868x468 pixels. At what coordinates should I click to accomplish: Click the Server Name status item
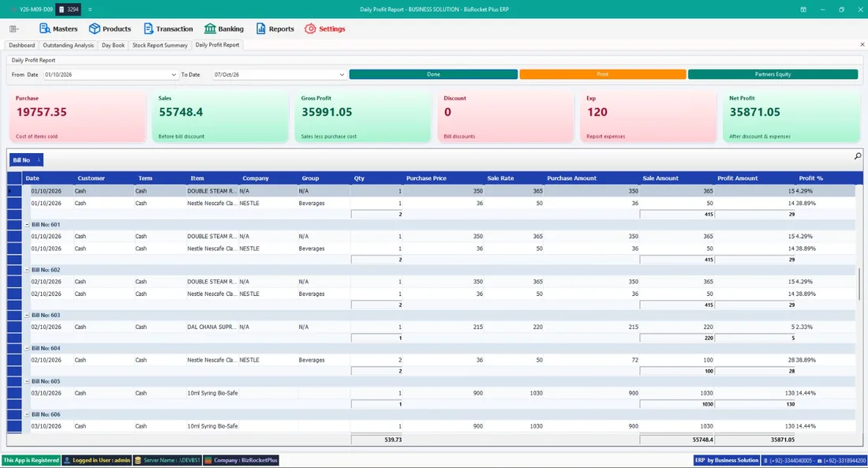click(x=167, y=460)
